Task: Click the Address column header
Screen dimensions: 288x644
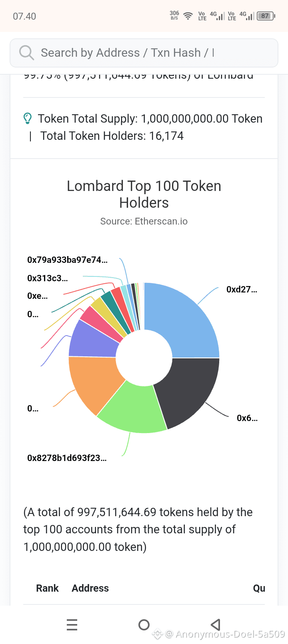Action: pyautogui.click(x=90, y=588)
